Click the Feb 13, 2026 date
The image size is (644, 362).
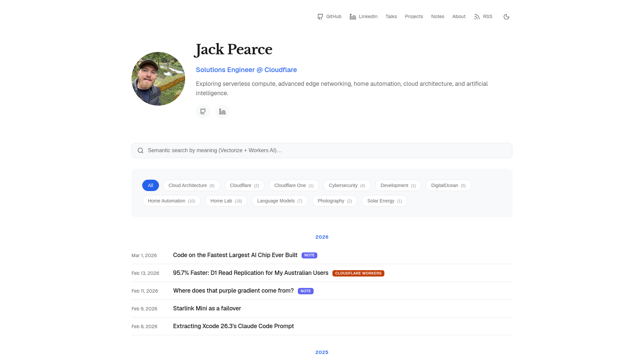(145, 273)
